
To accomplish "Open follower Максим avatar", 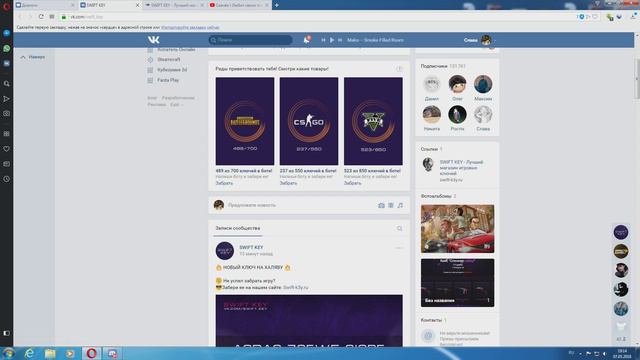I will click(x=483, y=84).
